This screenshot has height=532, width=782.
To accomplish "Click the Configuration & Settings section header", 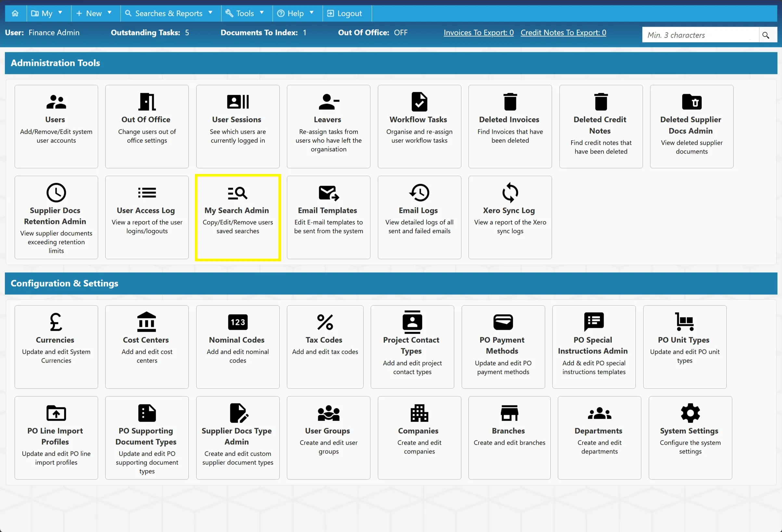I will [x=391, y=283].
